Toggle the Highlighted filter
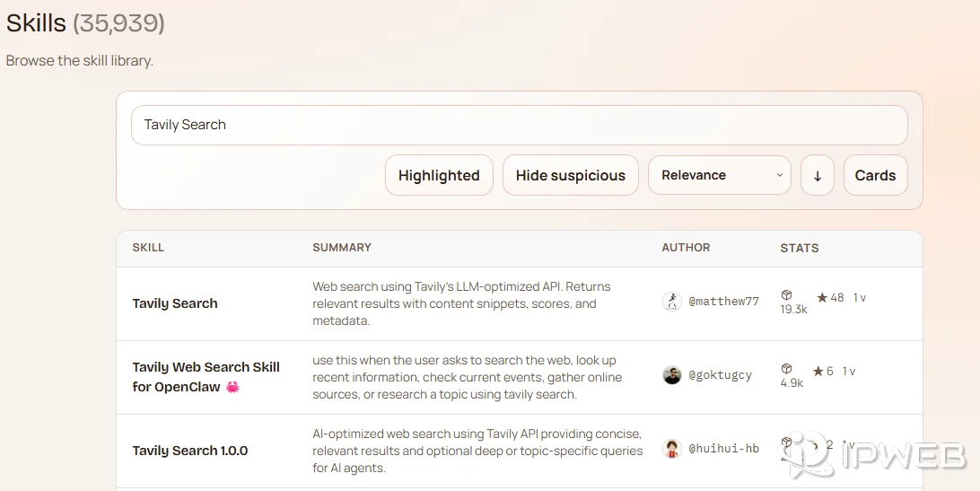 [439, 175]
